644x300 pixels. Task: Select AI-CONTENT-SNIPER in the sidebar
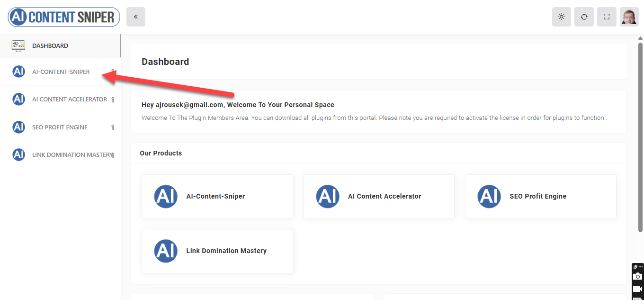[60, 72]
